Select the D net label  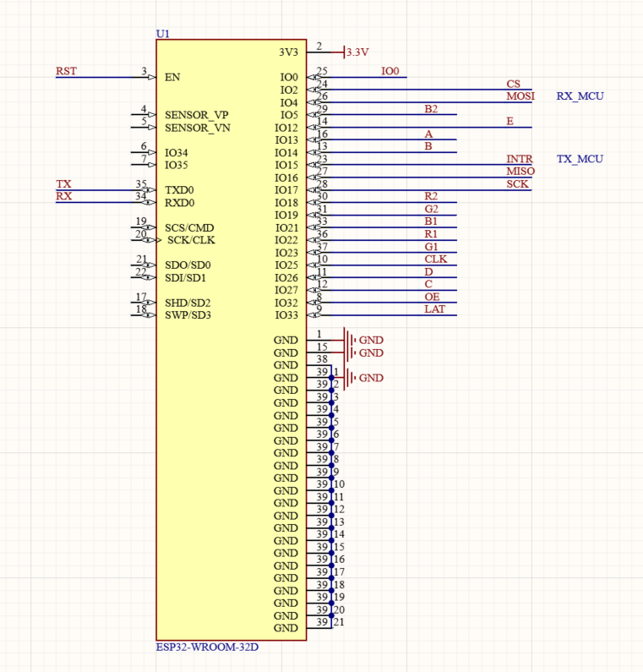(429, 272)
